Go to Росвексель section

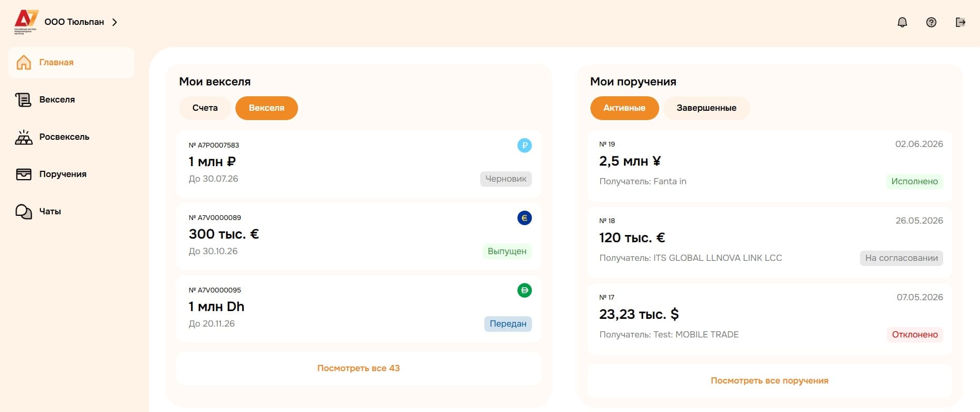(x=71, y=137)
